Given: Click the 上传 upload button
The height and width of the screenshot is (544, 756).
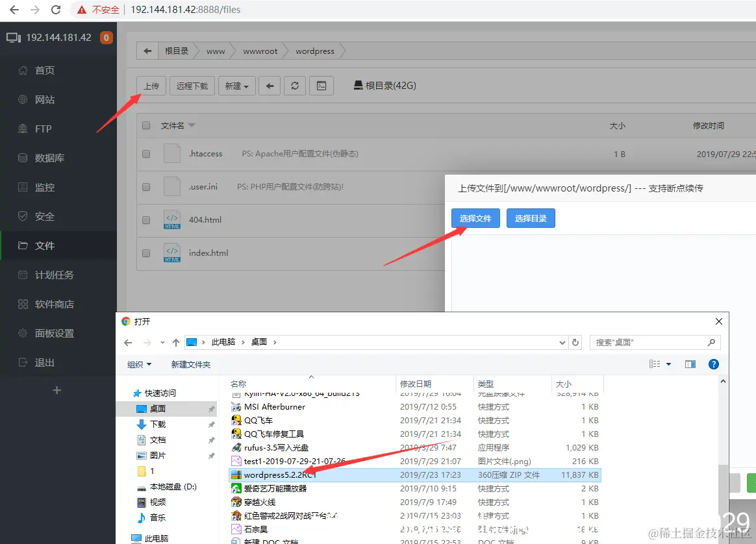Looking at the screenshot, I should tap(151, 86).
